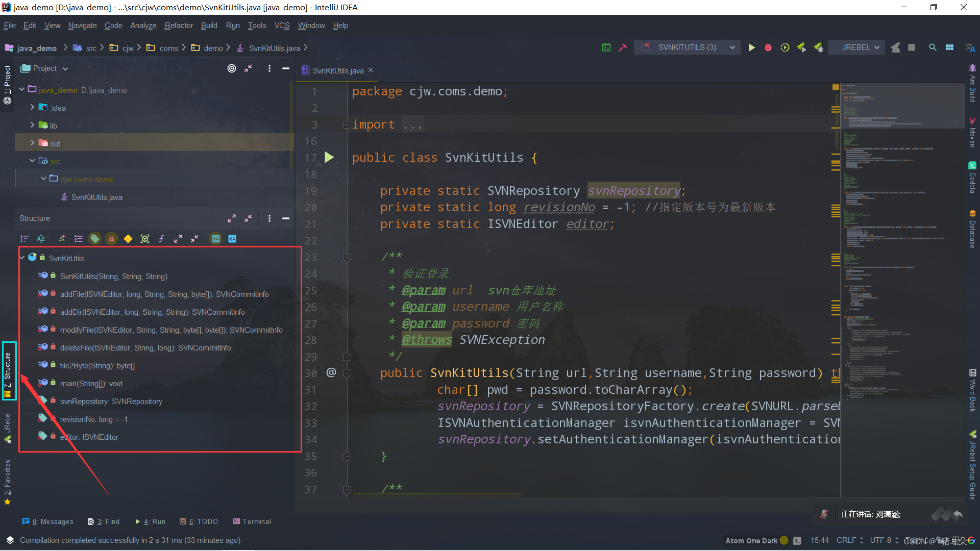Click UTF-8 encoding in status bar
Image resolution: width=980 pixels, height=551 pixels.
click(x=885, y=540)
